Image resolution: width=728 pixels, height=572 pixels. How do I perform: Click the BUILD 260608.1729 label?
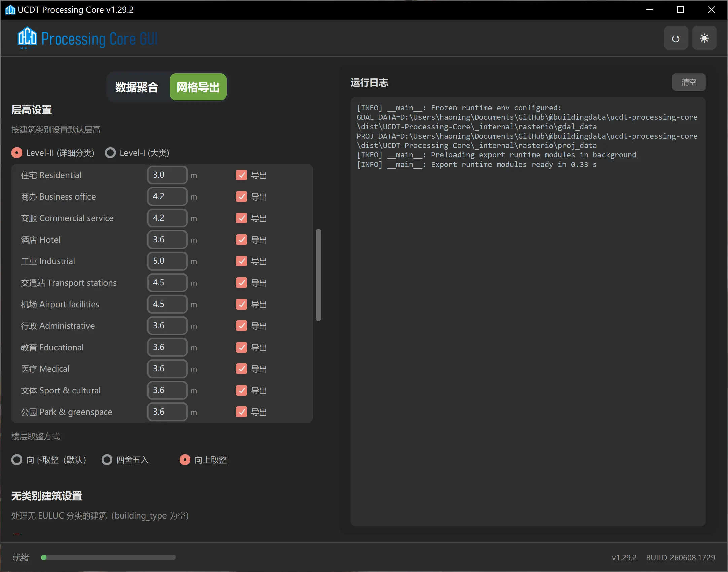click(x=680, y=558)
